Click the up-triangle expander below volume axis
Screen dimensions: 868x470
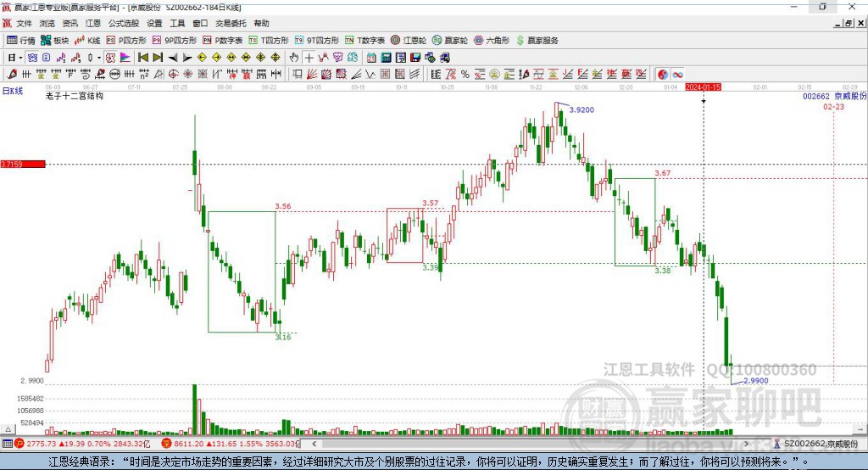(8, 429)
